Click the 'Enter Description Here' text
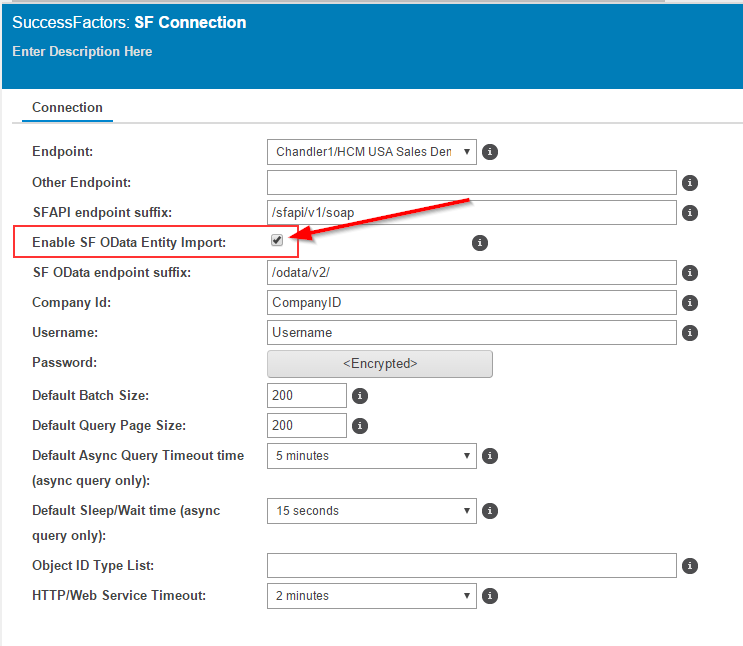 pyautogui.click(x=82, y=51)
